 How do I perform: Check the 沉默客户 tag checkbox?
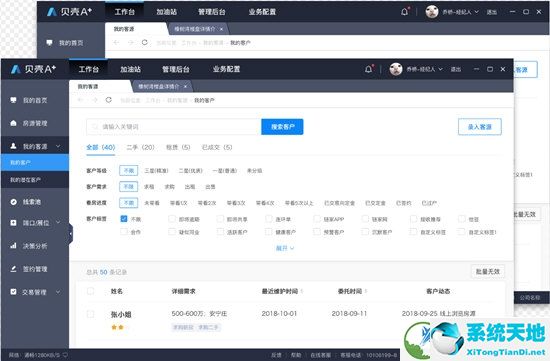tap(365, 232)
